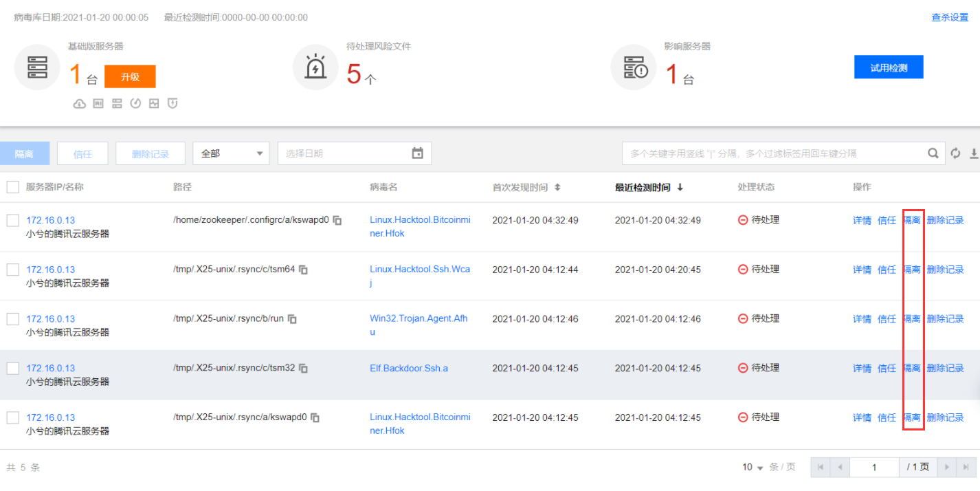Open 详情 for /home/zookeeper kswapd0 row
This screenshot has width=980, height=491.
[x=862, y=220]
